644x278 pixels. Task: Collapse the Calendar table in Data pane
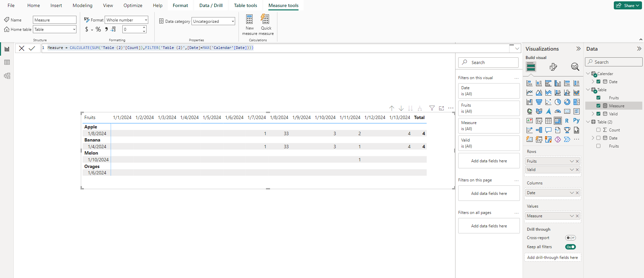coord(588,73)
